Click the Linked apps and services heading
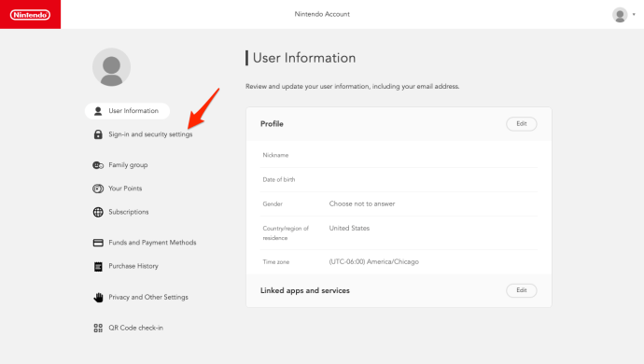 (305, 290)
